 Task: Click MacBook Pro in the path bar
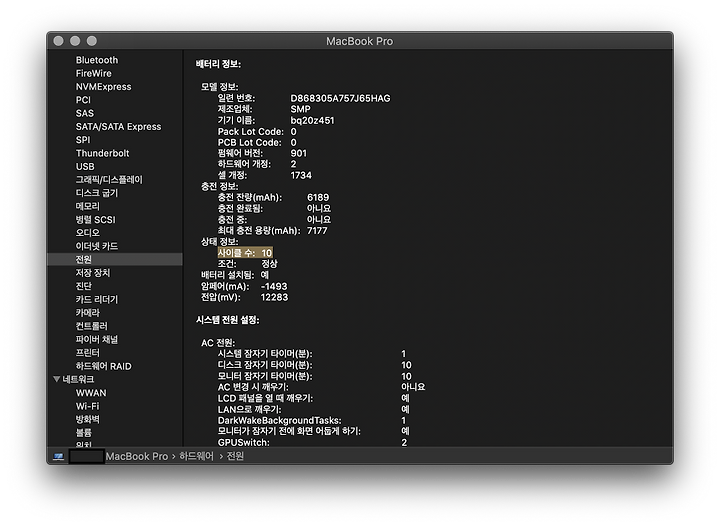(x=136, y=456)
